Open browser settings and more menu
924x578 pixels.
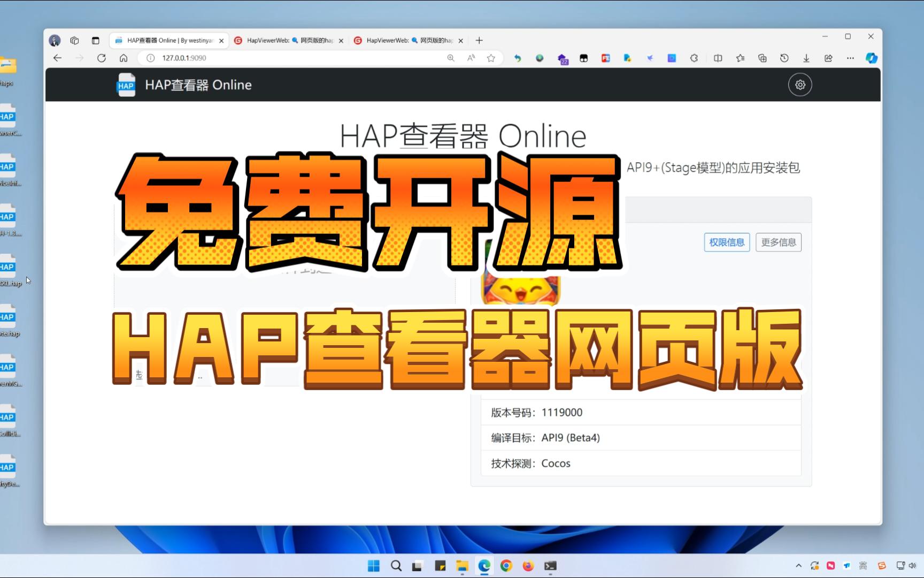tap(850, 58)
